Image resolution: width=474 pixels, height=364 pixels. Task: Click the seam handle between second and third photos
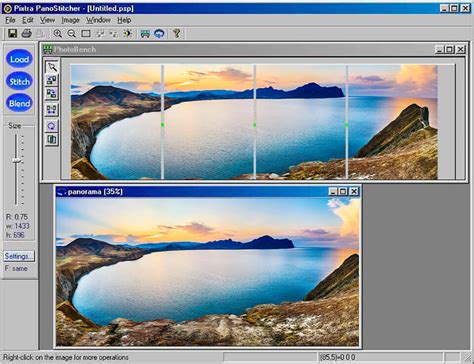click(255, 125)
